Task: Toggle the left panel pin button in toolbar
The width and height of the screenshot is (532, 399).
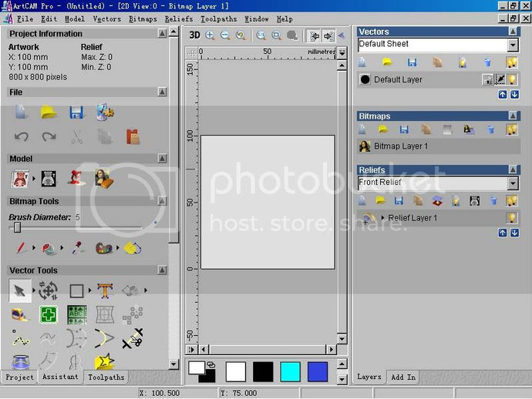Action: tap(314, 35)
